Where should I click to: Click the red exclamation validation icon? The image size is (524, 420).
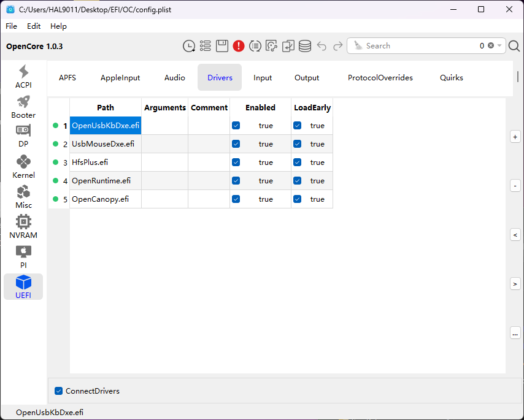click(x=239, y=46)
